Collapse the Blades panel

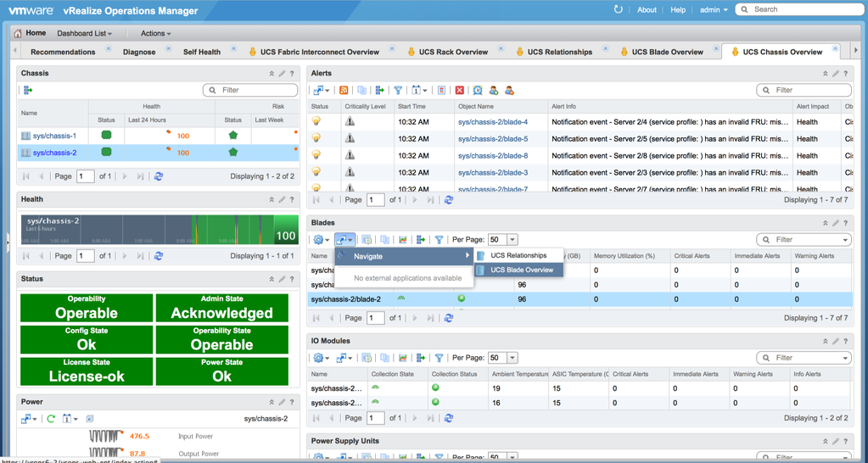point(825,223)
